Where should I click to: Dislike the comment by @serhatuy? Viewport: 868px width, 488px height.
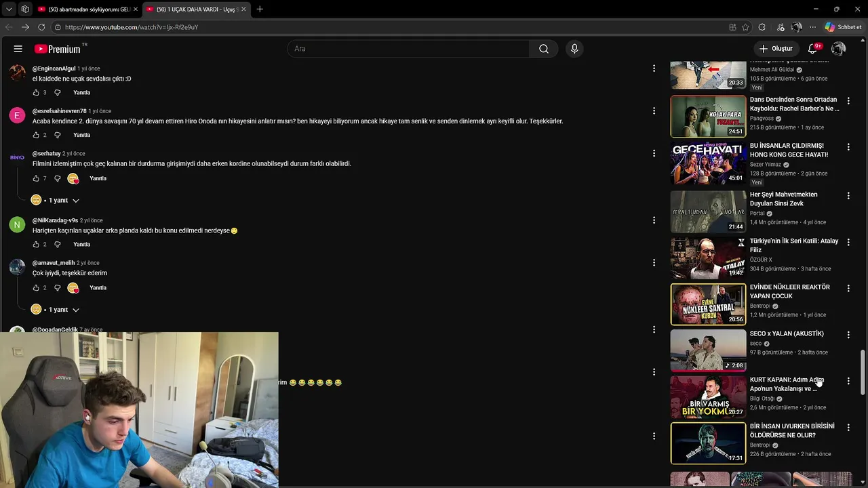[x=58, y=179]
